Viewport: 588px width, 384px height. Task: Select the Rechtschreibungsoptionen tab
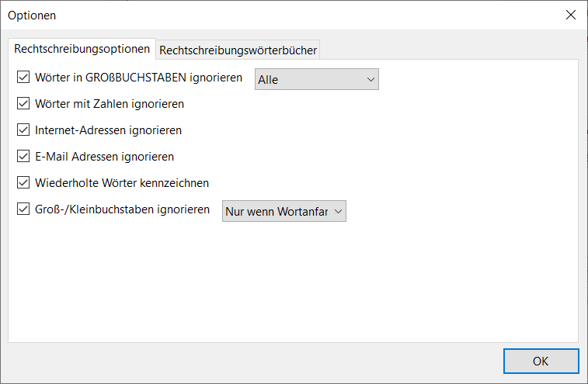(82, 49)
